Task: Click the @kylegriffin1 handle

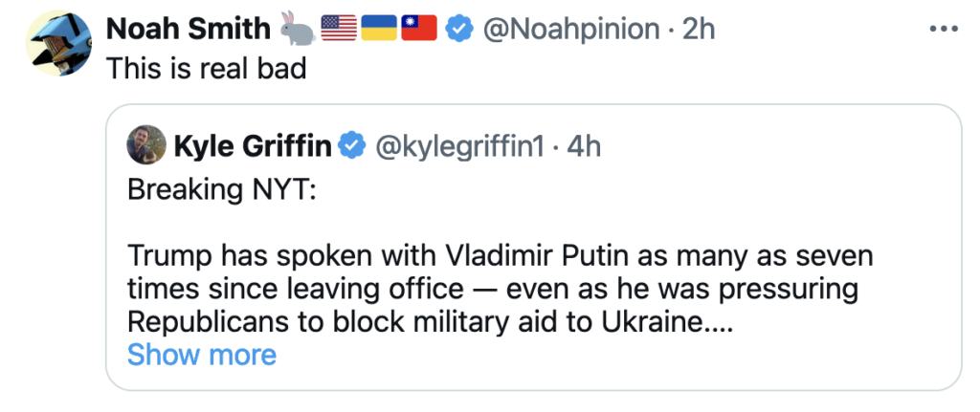Action: click(x=461, y=145)
